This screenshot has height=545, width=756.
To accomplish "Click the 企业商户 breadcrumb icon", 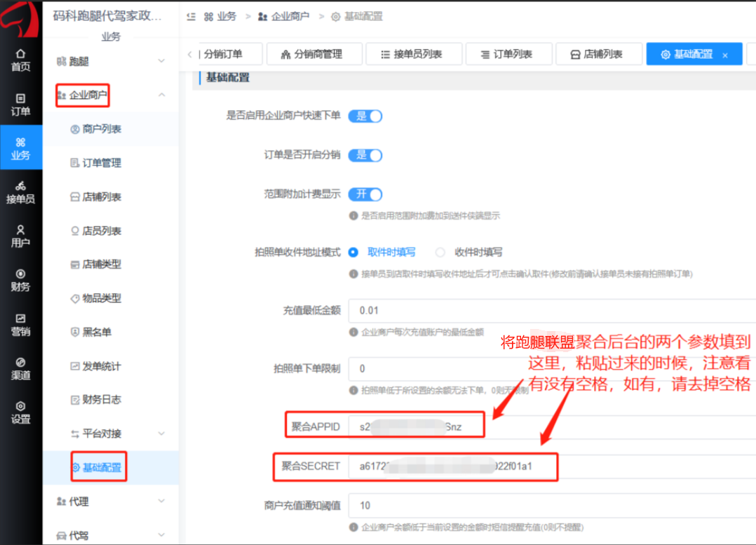I will [x=263, y=17].
